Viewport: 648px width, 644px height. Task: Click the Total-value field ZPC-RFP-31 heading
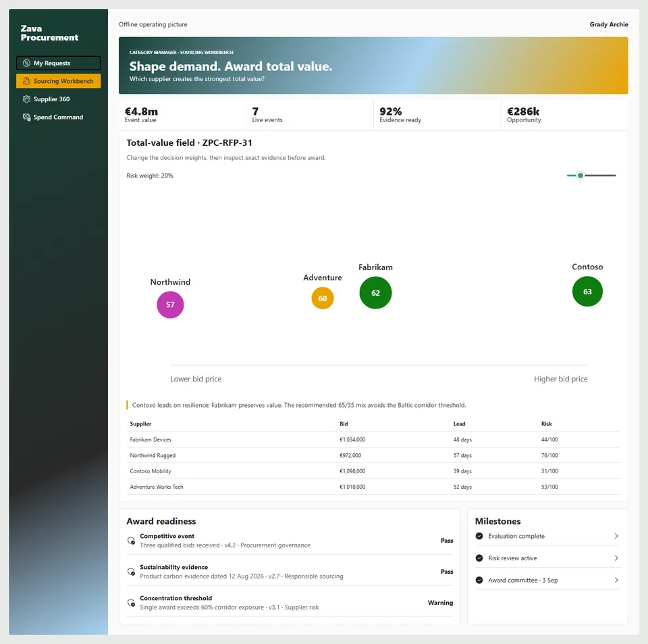click(x=189, y=142)
